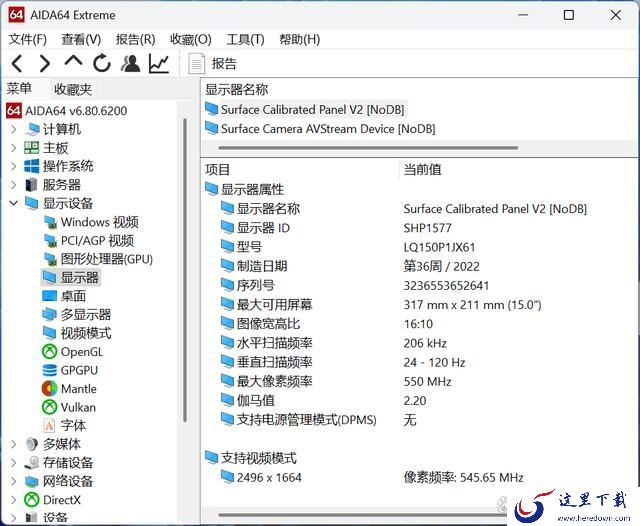Switch to the 收藏夹 tab
640x526 pixels.
coord(73,89)
